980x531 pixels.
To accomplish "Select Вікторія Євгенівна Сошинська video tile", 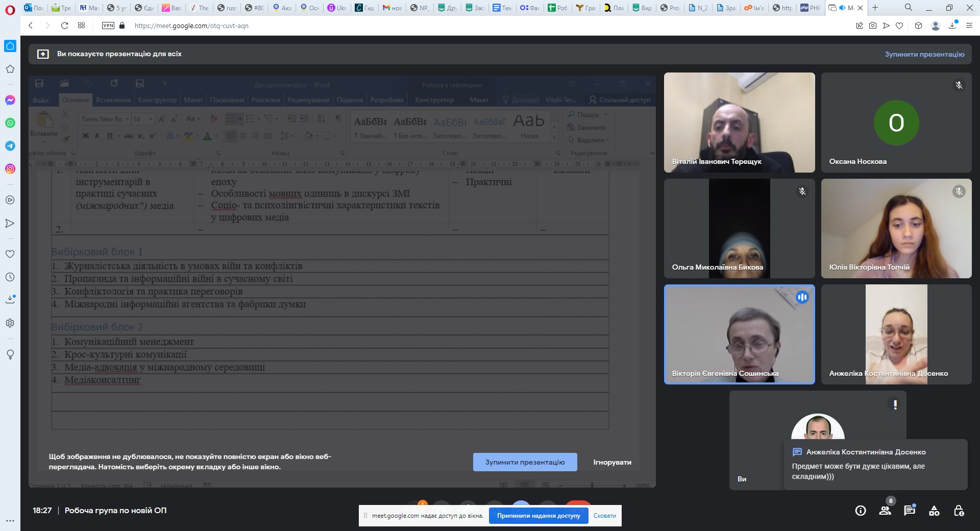I will click(x=739, y=334).
